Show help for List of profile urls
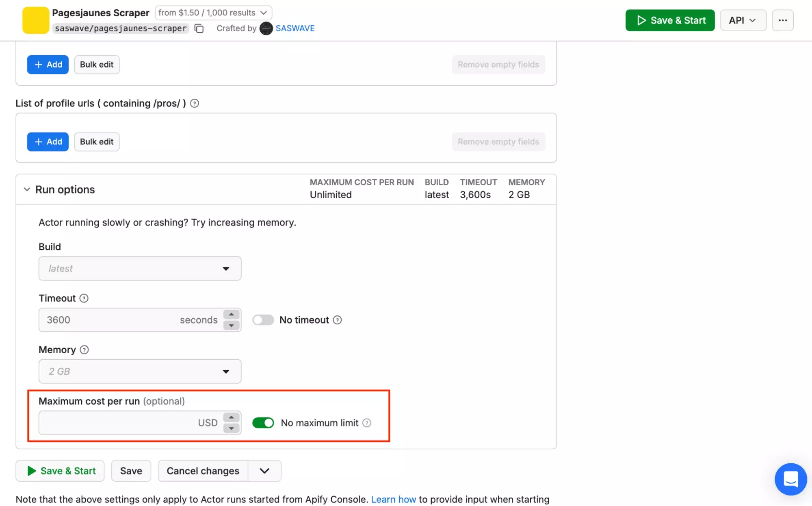Image resolution: width=812 pixels, height=506 pixels. pos(195,103)
